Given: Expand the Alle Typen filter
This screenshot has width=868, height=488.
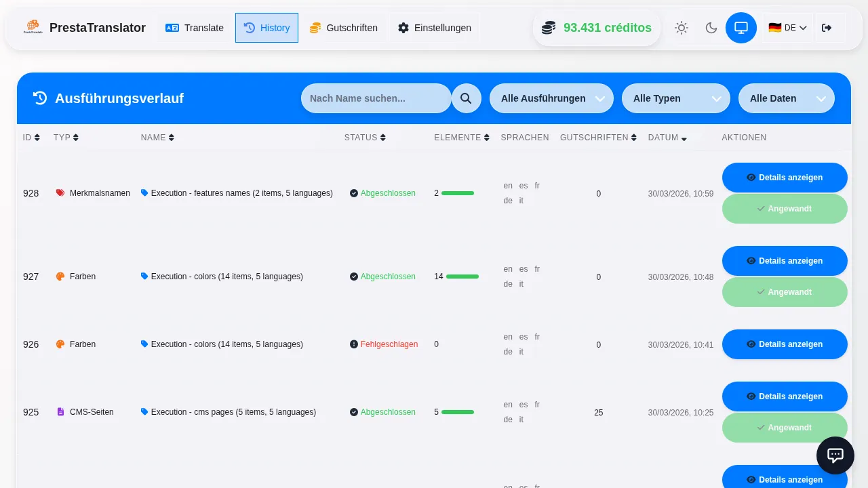Looking at the screenshot, I should point(675,98).
